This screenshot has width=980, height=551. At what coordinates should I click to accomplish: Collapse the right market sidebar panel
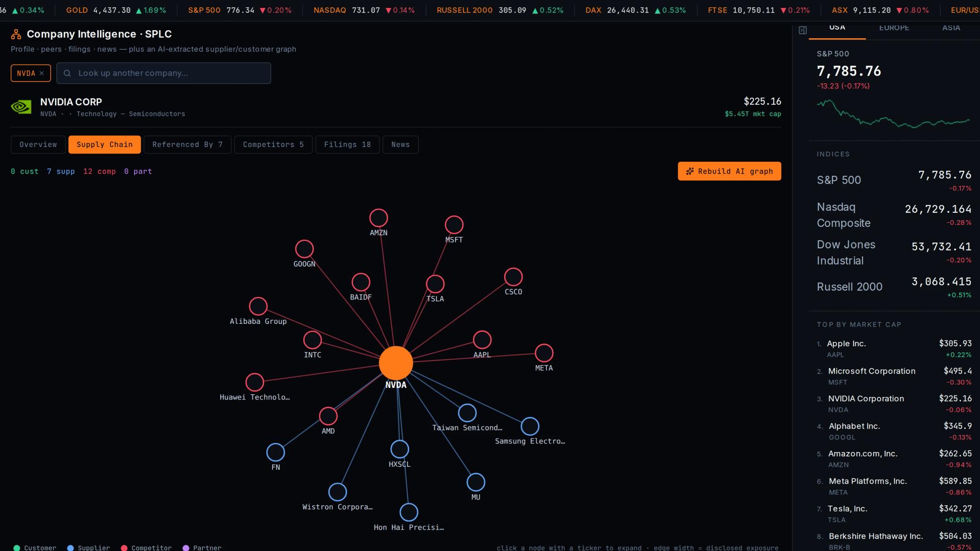point(803,30)
